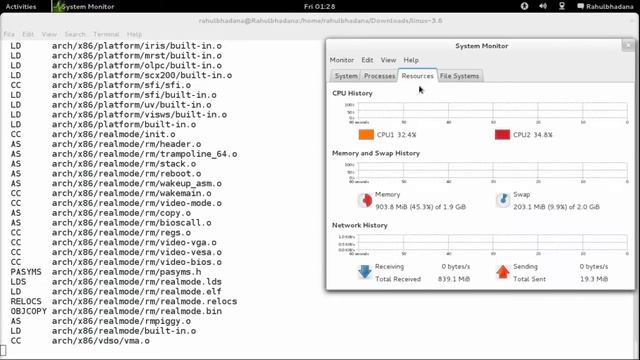Click Total Sent value 19.3 MiB

(594, 279)
